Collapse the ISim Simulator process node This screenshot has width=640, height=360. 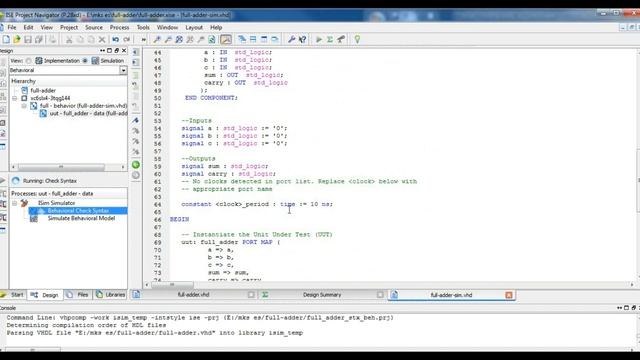pos(15,203)
